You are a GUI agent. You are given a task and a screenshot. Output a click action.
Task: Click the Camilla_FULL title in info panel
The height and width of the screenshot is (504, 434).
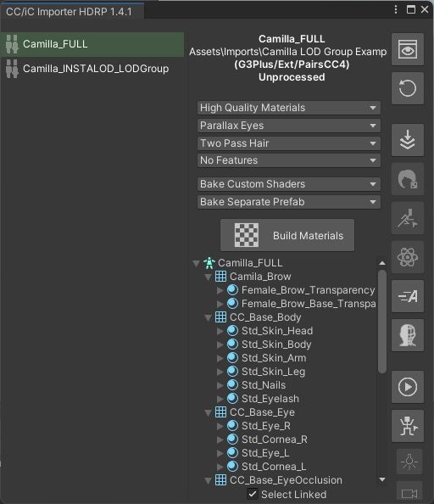pos(292,39)
